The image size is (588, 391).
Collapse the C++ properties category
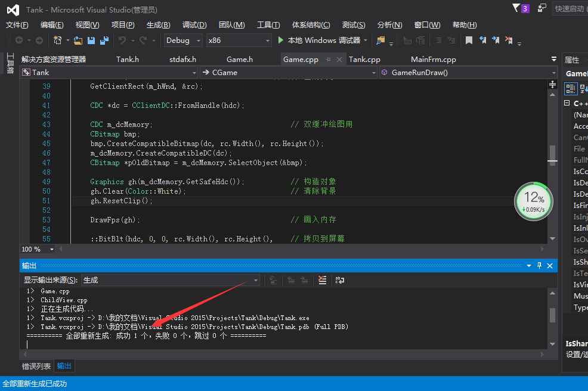pos(567,103)
